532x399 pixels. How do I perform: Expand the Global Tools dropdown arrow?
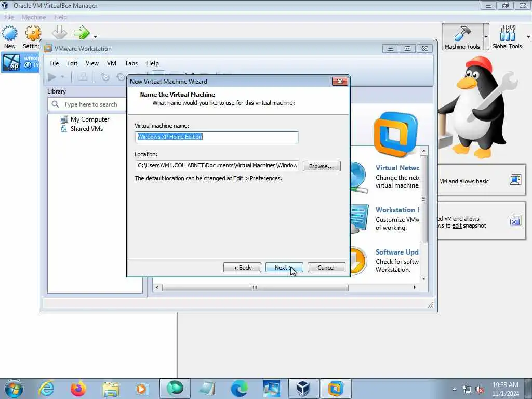(x=528, y=37)
